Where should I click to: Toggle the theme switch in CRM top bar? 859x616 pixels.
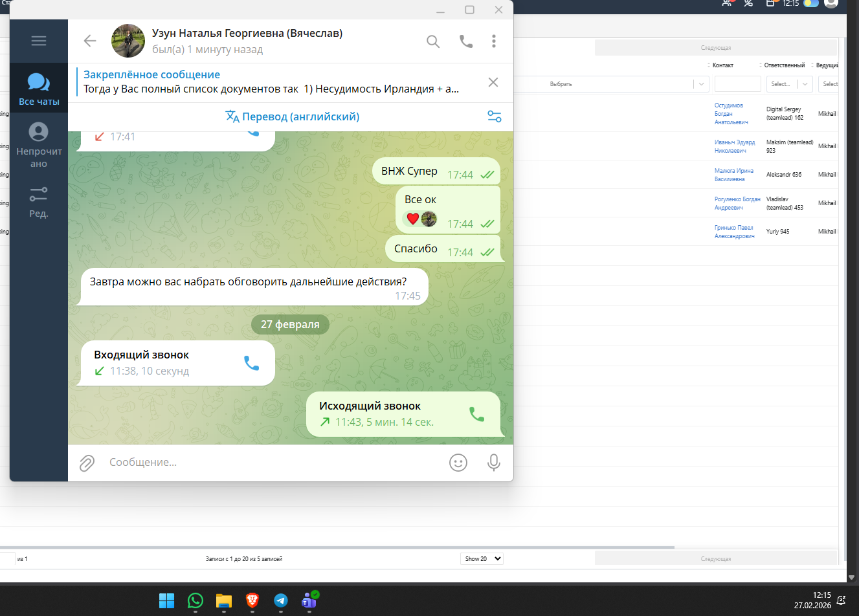point(811,3)
